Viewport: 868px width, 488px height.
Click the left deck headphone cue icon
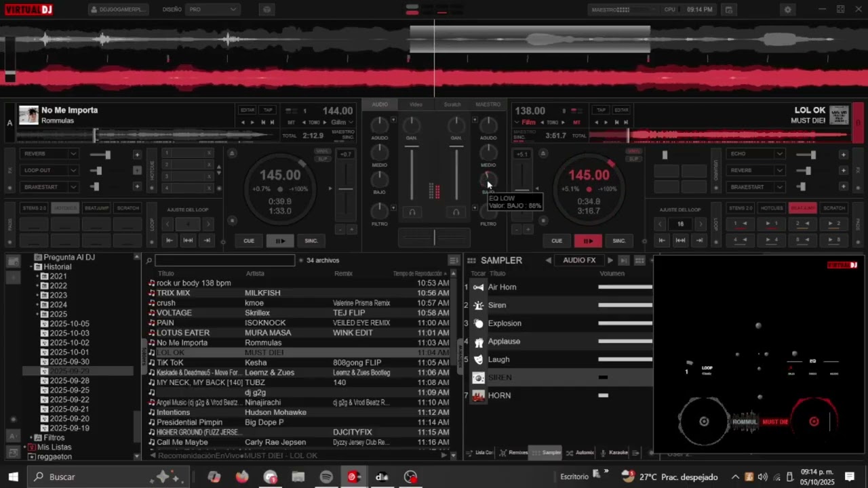tap(412, 212)
